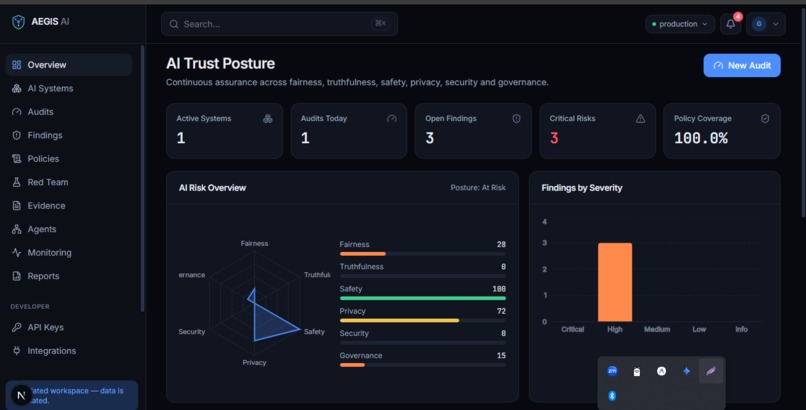
Task: Click the Policy Coverage shield-check icon
Action: 765,119
